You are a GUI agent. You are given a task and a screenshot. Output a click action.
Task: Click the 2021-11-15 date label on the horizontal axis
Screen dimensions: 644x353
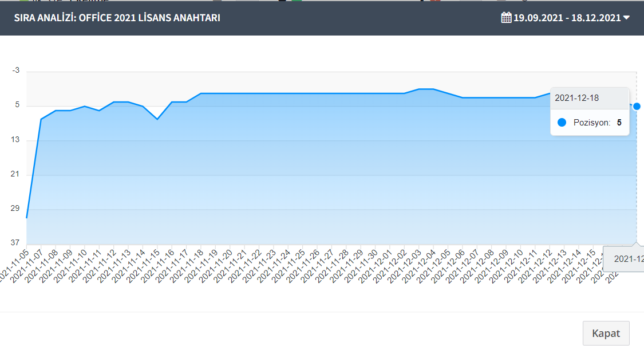click(x=143, y=266)
